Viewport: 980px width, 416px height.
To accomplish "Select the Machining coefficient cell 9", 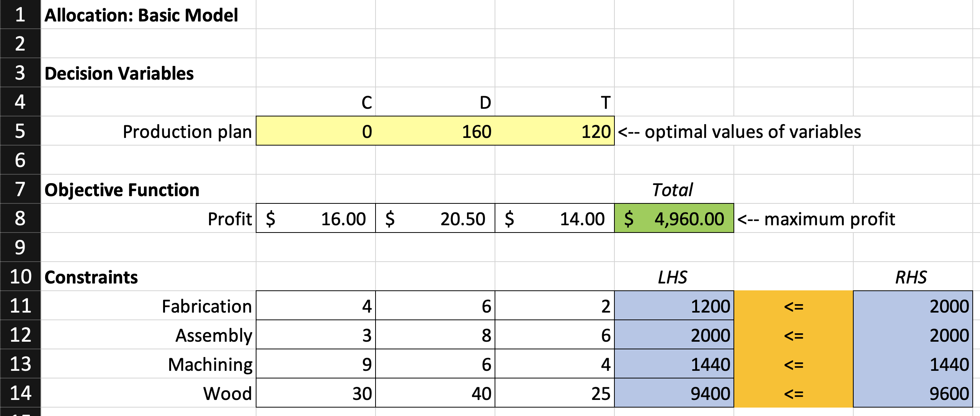I will click(316, 364).
